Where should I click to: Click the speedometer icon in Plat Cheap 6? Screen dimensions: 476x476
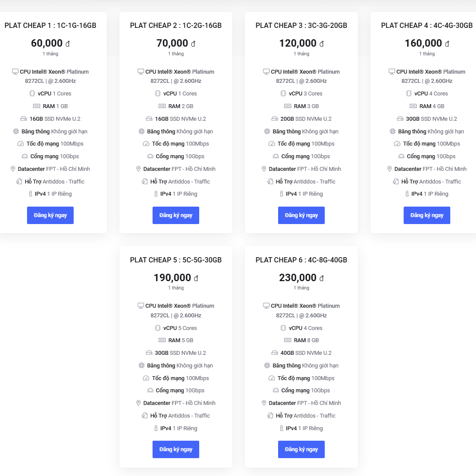pos(272,378)
